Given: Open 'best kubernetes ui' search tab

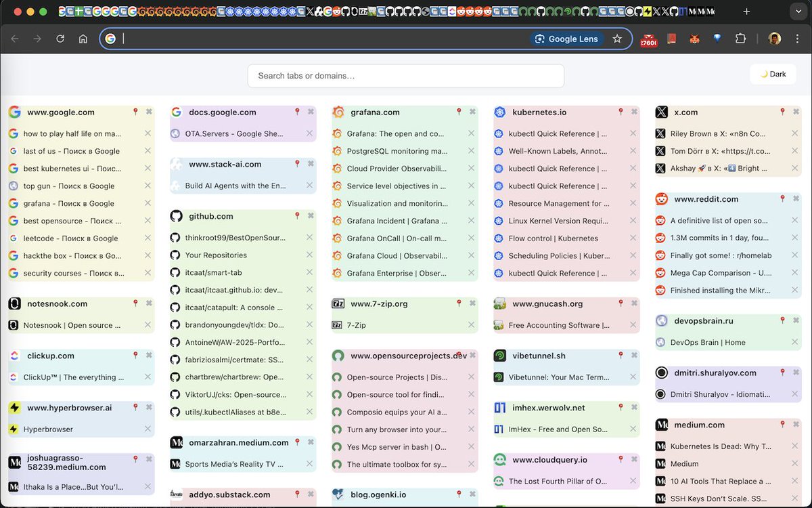Looking at the screenshot, I should (72, 168).
